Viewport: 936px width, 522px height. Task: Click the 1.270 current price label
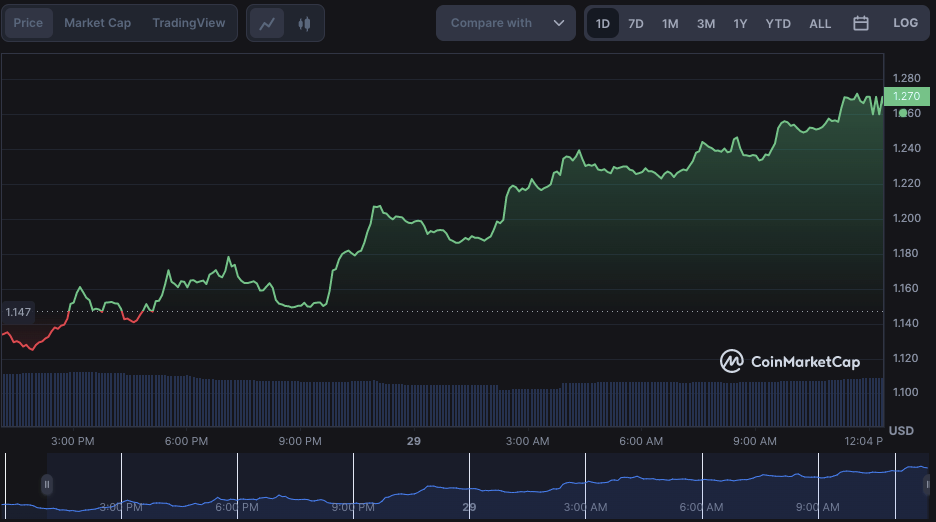906,96
